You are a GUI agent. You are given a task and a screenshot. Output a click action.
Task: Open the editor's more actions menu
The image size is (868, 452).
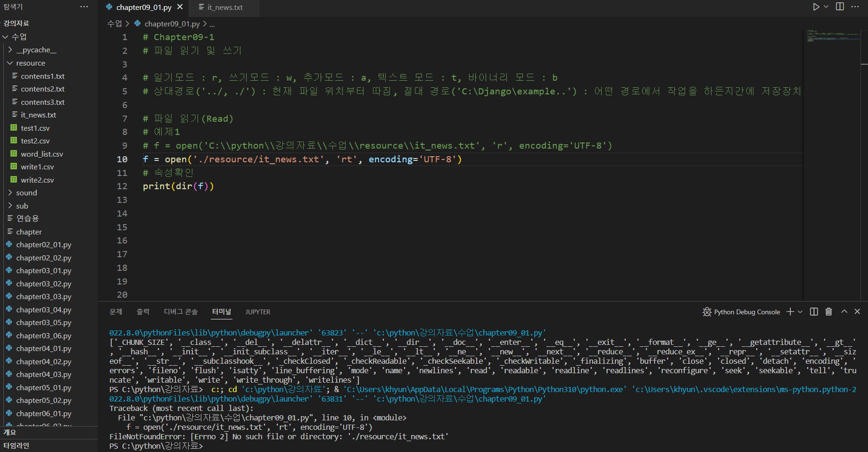[x=855, y=7]
